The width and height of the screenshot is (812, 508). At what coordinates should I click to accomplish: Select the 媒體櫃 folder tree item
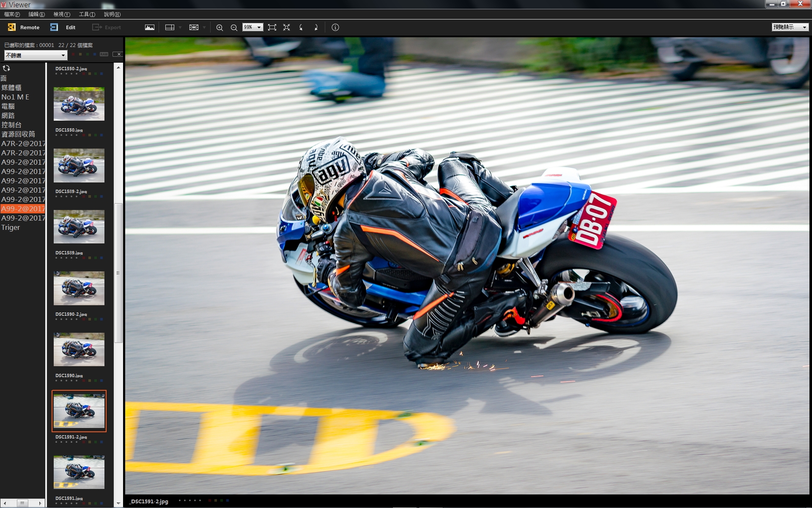pyautogui.click(x=11, y=88)
